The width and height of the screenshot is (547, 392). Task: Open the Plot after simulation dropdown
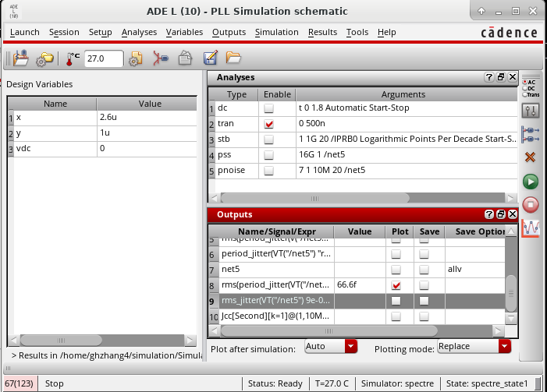pos(331,346)
